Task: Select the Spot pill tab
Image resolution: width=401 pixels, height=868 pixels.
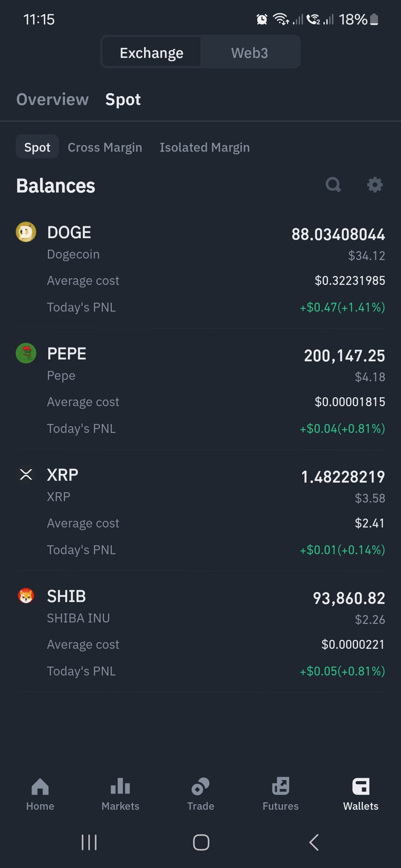Action: [x=37, y=147]
